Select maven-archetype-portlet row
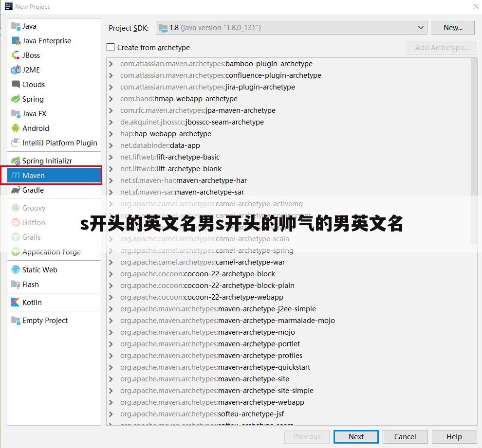Screen dimensions: 482x448 288,344
